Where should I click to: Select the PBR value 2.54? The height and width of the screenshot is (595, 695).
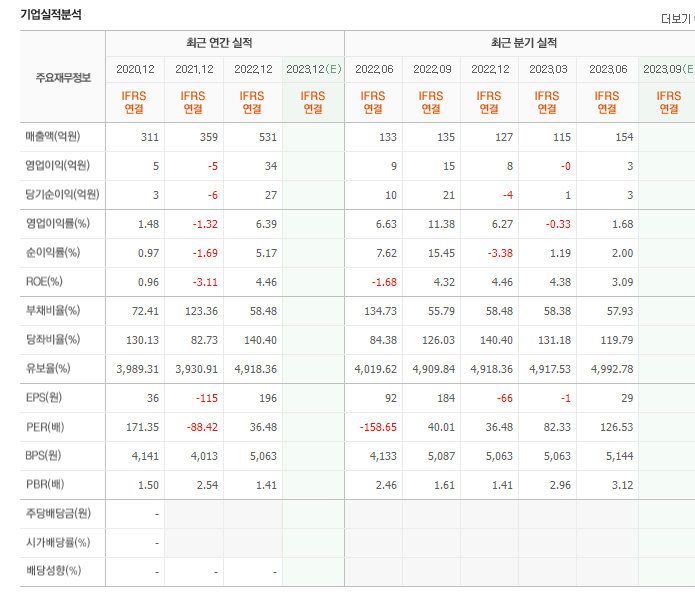tap(207, 485)
